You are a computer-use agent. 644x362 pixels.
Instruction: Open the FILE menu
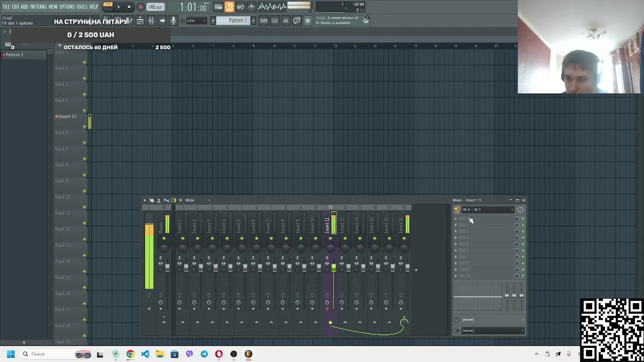coord(6,7)
